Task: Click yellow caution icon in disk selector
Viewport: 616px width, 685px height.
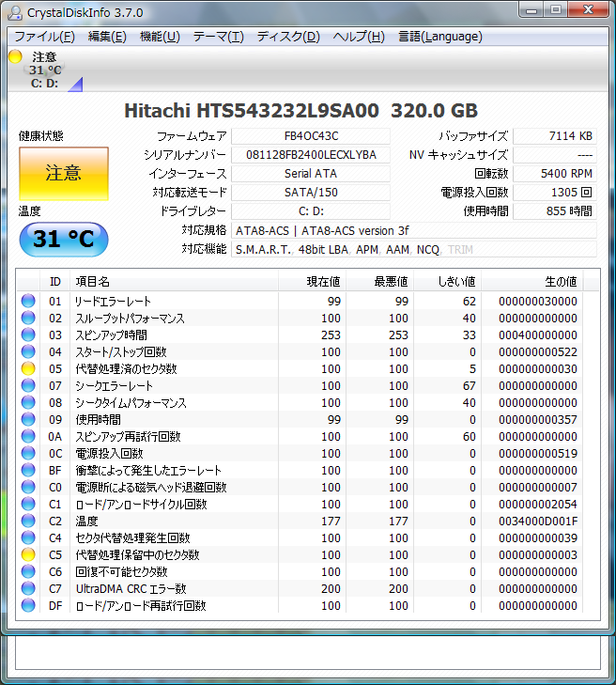Action: point(15,57)
